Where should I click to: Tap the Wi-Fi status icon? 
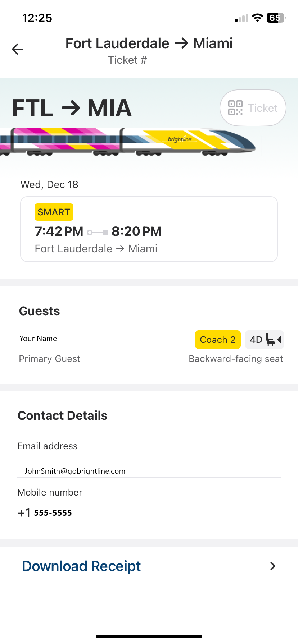257,18
